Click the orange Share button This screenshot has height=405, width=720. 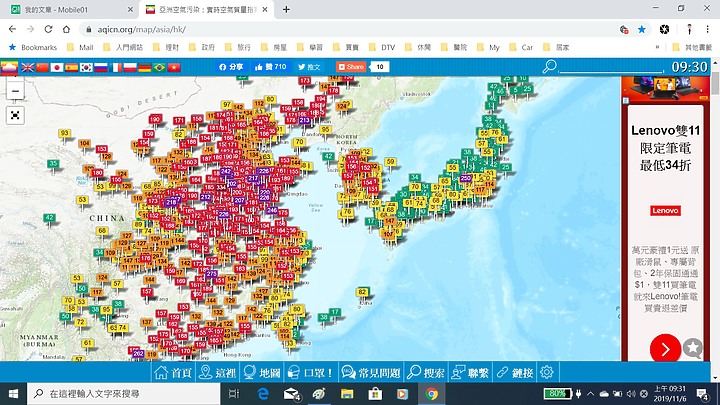(351, 67)
